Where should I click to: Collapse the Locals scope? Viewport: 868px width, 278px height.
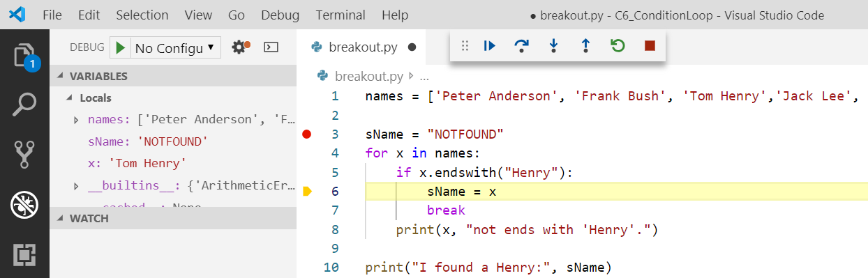pyautogui.click(x=173, y=98)
